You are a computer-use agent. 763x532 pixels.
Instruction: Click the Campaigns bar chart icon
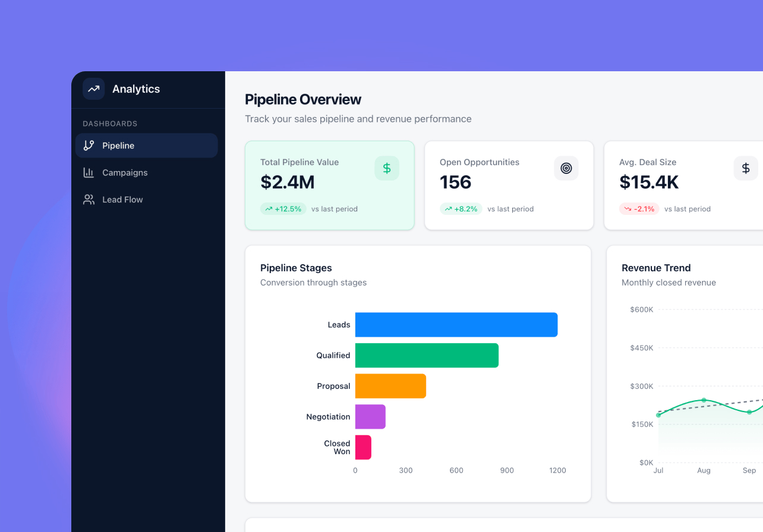point(89,173)
